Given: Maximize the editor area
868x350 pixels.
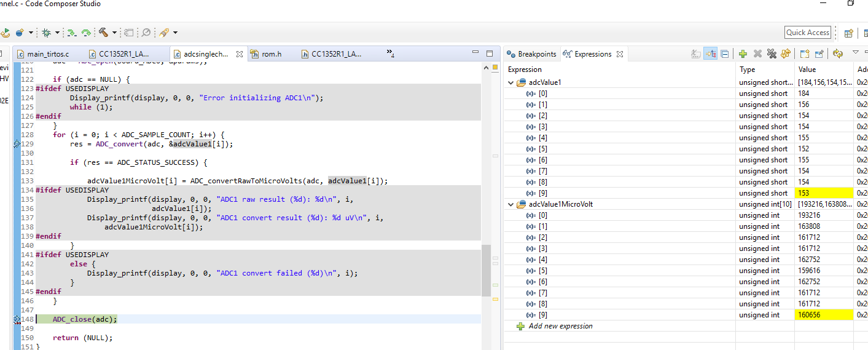Looking at the screenshot, I should tap(490, 54).
